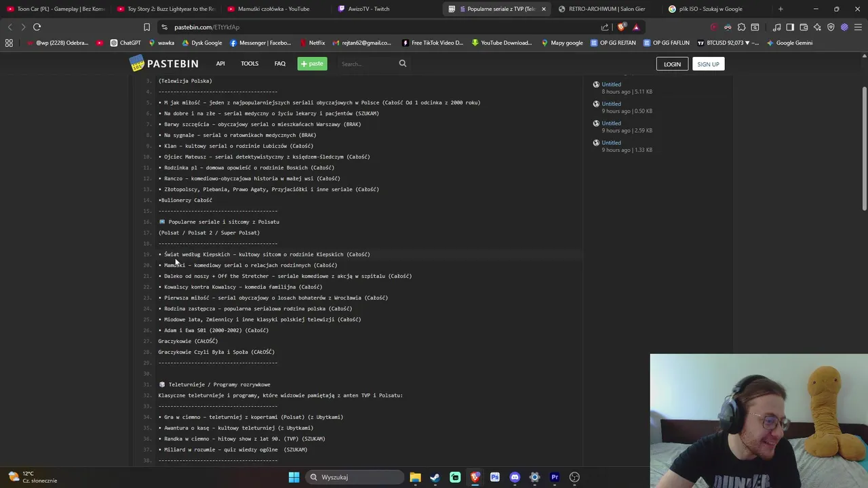The width and height of the screenshot is (868, 488).
Task: Open the ChatGPT bookmark
Action: tap(125, 43)
